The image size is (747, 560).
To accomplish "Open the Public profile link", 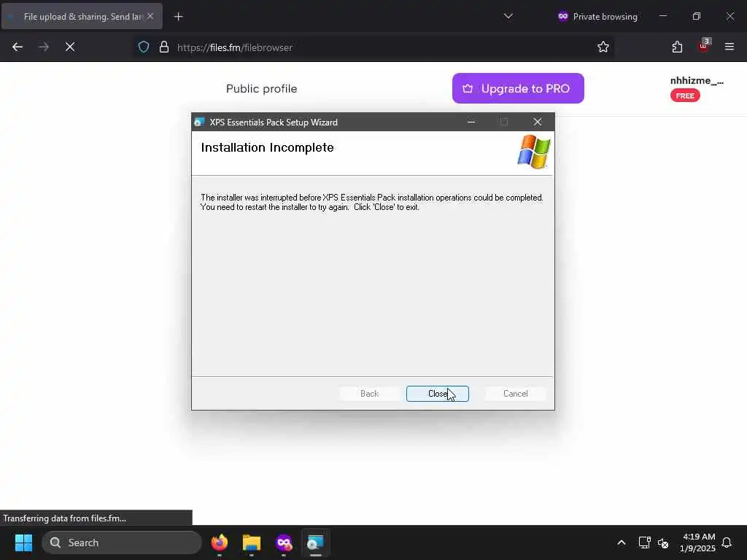I will click(262, 88).
